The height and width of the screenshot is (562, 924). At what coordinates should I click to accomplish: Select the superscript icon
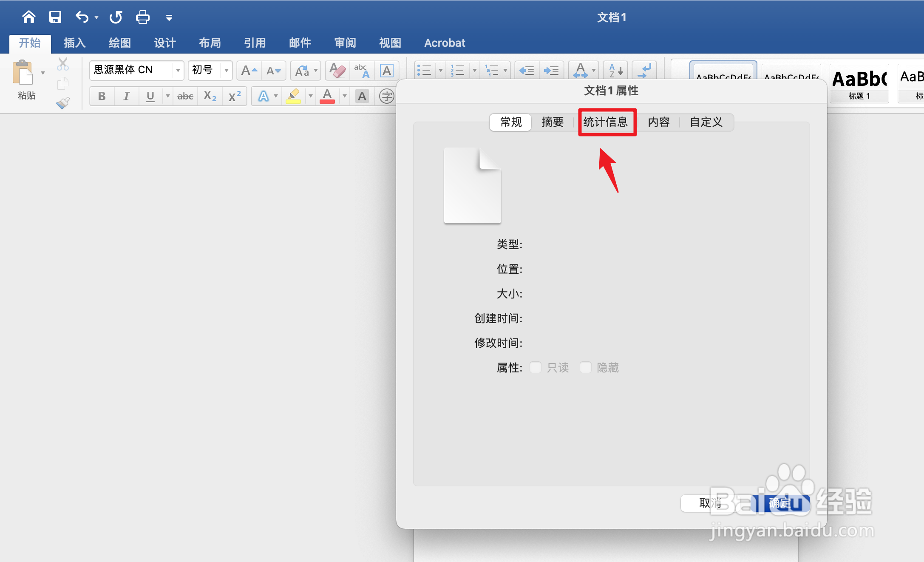234,96
